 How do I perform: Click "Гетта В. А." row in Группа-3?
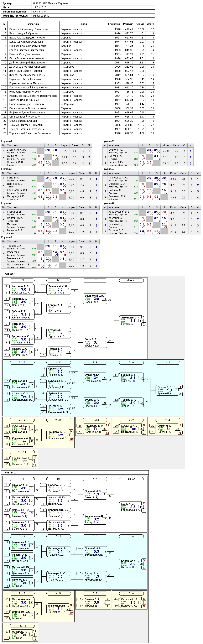tap(50, 179)
